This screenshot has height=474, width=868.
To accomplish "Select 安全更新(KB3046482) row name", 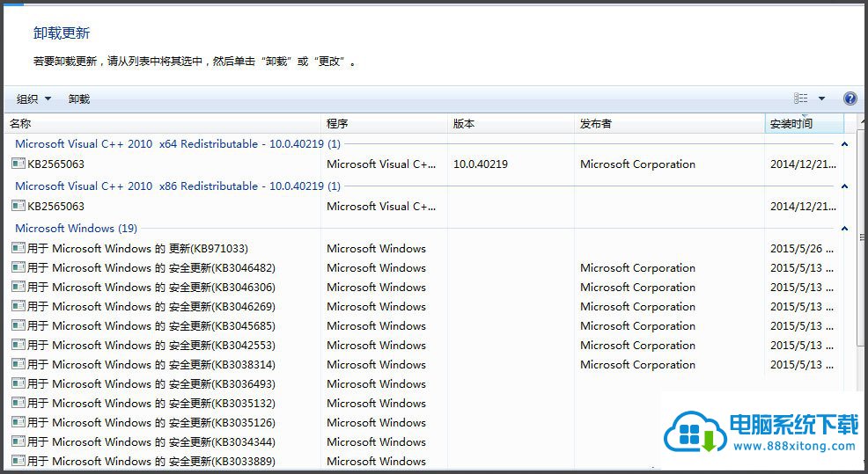I will [151, 267].
